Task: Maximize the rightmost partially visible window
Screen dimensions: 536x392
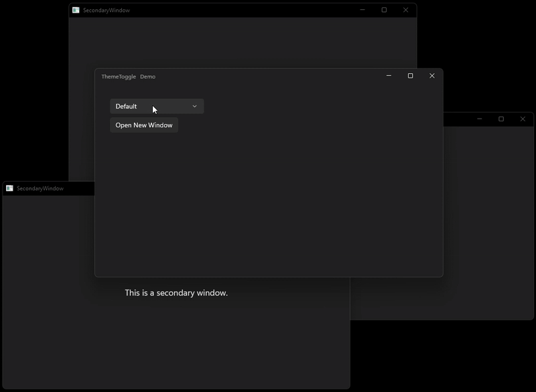Action: (x=500, y=119)
